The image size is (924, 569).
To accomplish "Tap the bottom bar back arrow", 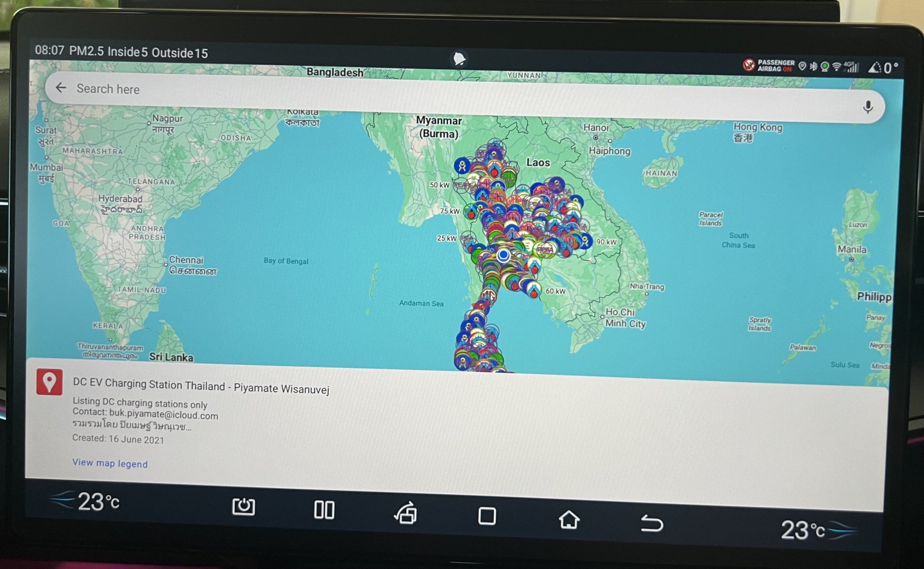I will [x=651, y=523].
